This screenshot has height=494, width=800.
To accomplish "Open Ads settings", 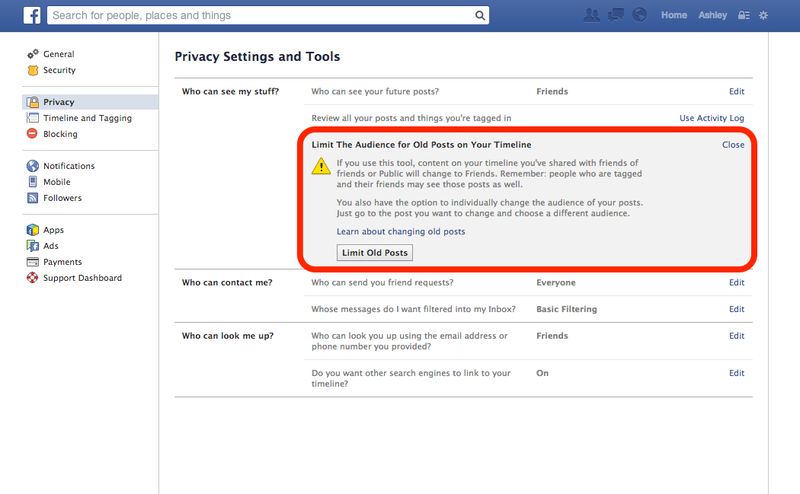I will [51, 245].
